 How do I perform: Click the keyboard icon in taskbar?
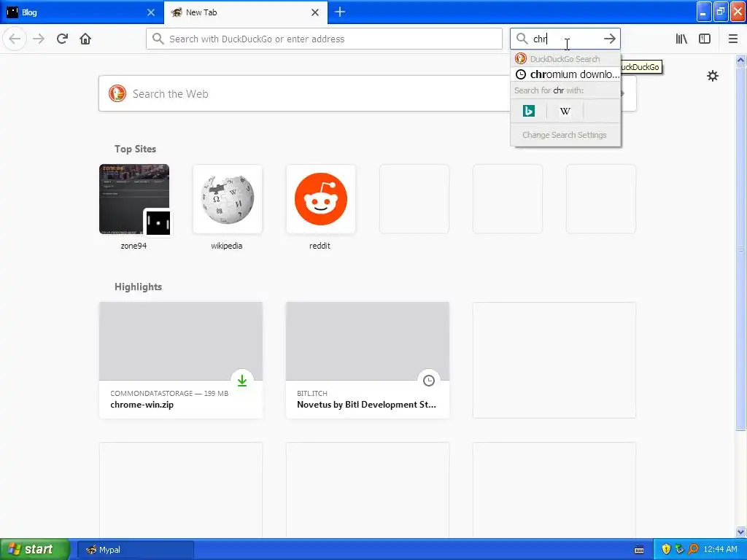coord(639,550)
